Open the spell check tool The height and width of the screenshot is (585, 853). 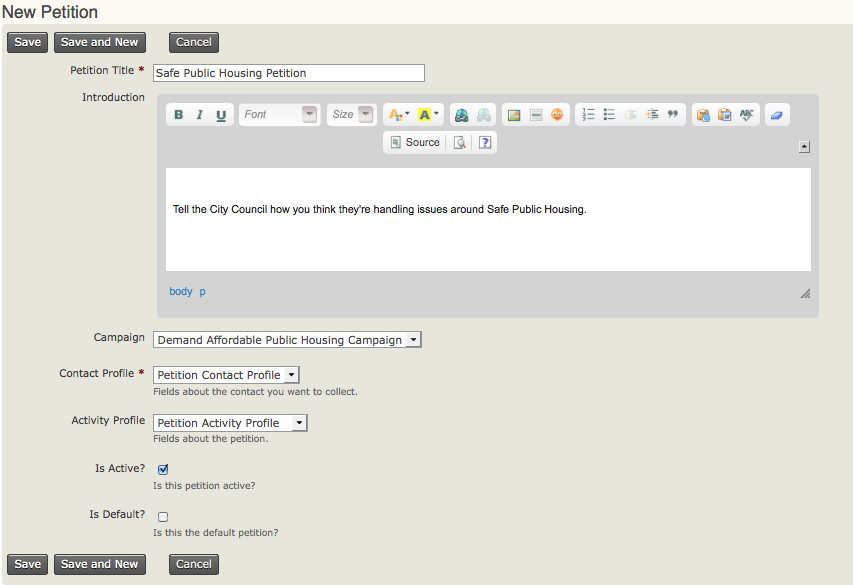pos(747,115)
